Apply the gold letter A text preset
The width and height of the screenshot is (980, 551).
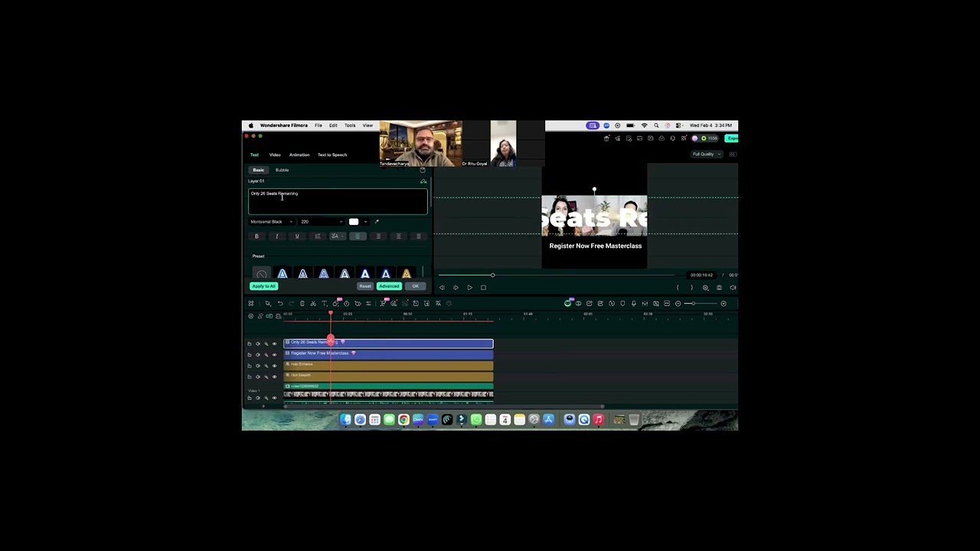407,274
